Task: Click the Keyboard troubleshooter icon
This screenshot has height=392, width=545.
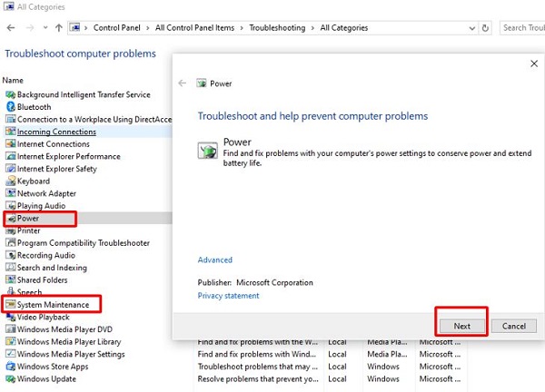Action: tap(11, 181)
